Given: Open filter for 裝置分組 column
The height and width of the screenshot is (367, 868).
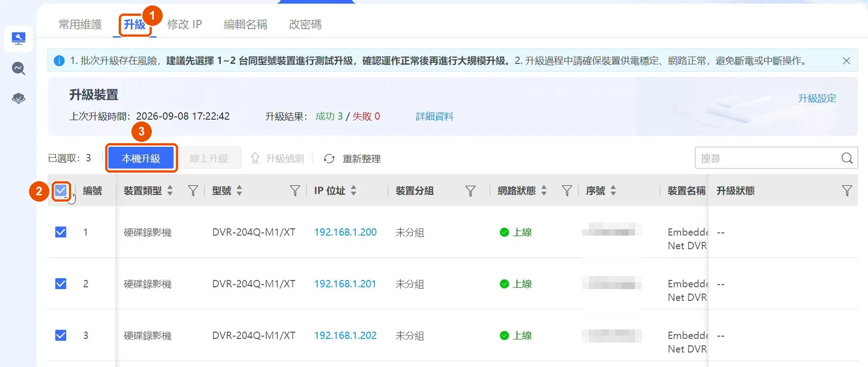Looking at the screenshot, I should click(470, 191).
